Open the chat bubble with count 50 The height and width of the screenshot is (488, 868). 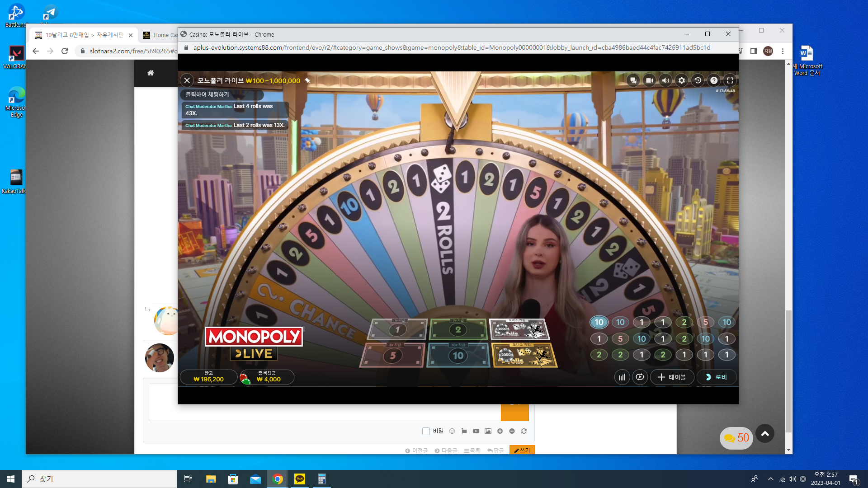click(736, 438)
